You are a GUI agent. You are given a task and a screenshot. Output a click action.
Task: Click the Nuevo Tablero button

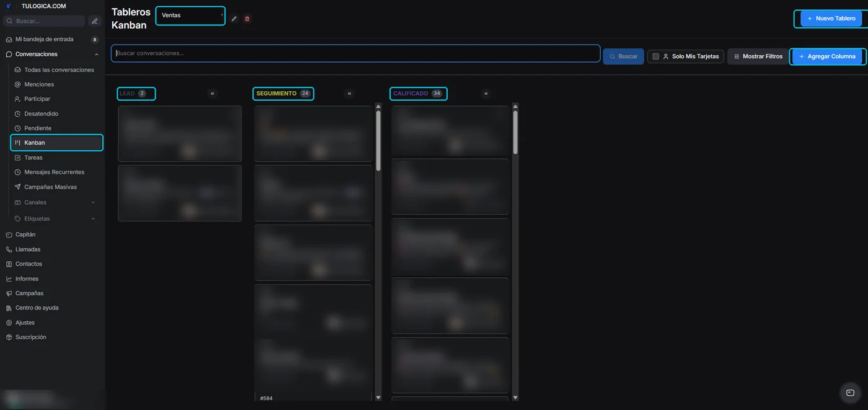[x=831, y=19]
